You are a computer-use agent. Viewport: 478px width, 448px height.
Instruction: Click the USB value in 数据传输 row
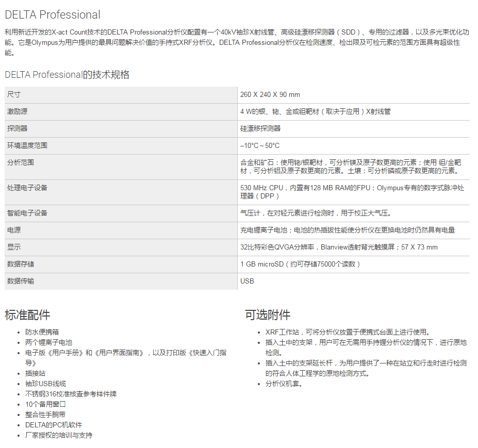pos(247,281)
